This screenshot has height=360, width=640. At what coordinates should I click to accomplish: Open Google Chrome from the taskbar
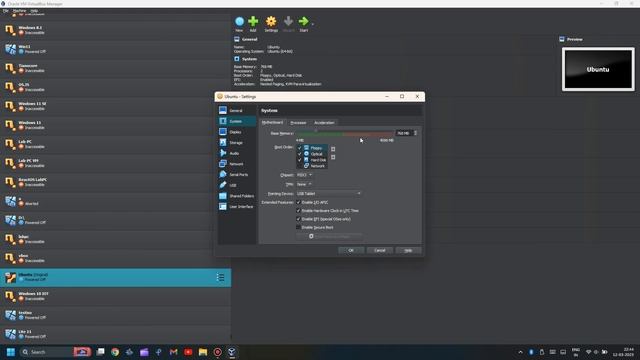coord(115,352)
